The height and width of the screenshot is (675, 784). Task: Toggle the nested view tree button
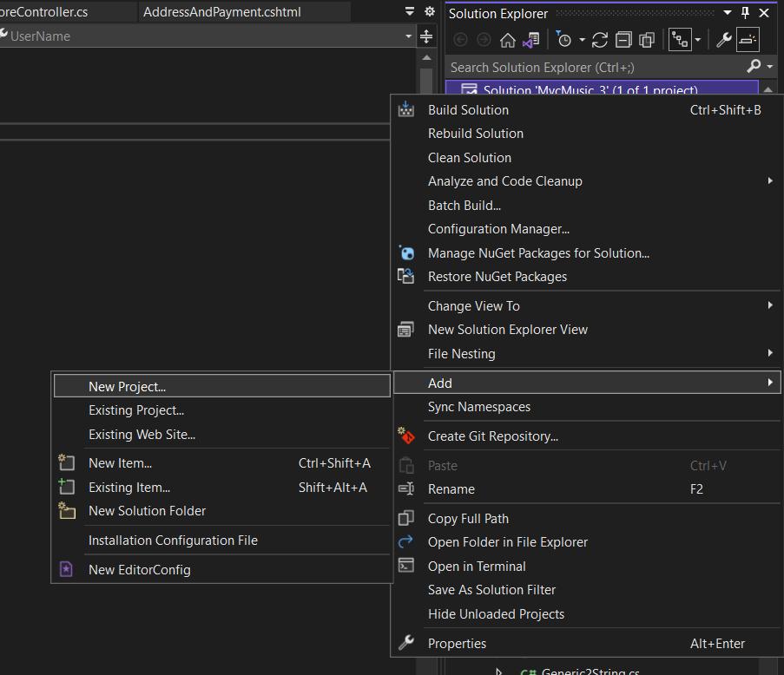point(680,40)
